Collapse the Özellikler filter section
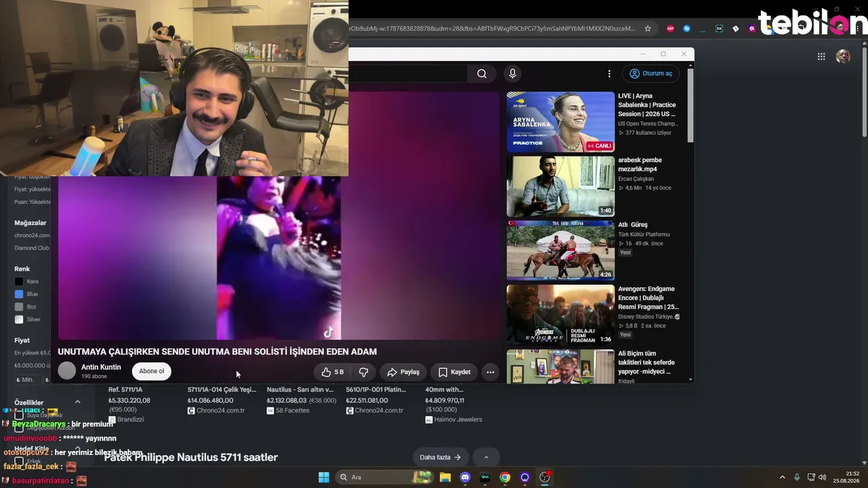This screenshot has height=488, width=868. [77, 402]
